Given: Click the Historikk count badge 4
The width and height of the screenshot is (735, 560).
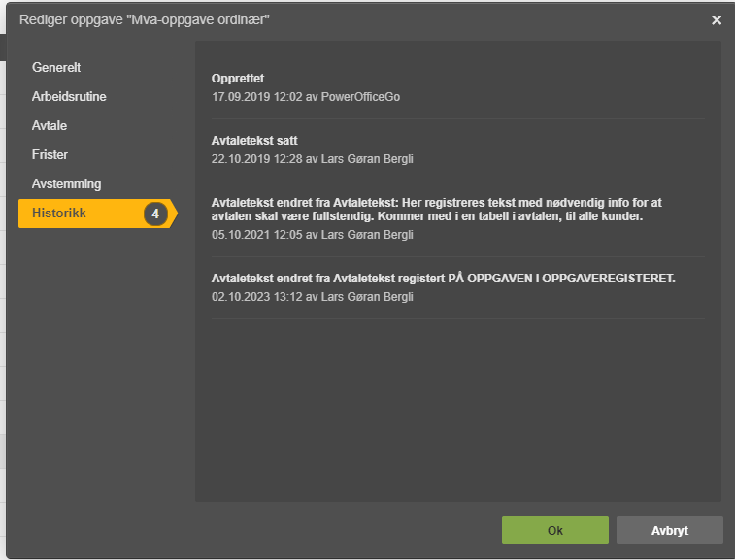Looking at the screenshot, I should pos(155,214).
